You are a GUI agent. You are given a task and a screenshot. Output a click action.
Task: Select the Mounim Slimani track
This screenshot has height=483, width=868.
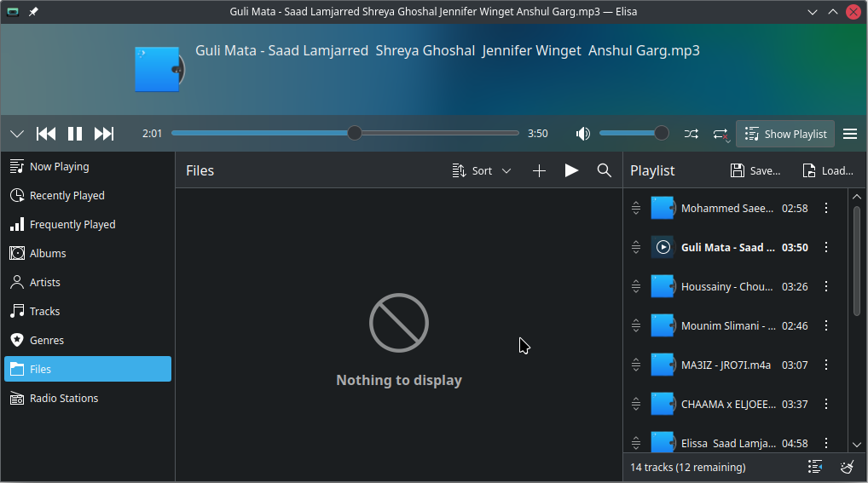coord(735,326)
